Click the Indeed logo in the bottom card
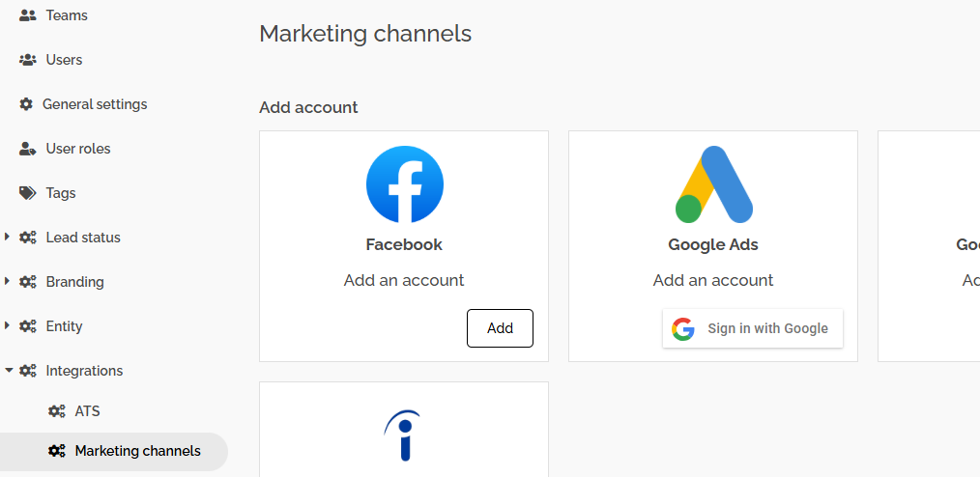980x477 pixels. (403, 435)
